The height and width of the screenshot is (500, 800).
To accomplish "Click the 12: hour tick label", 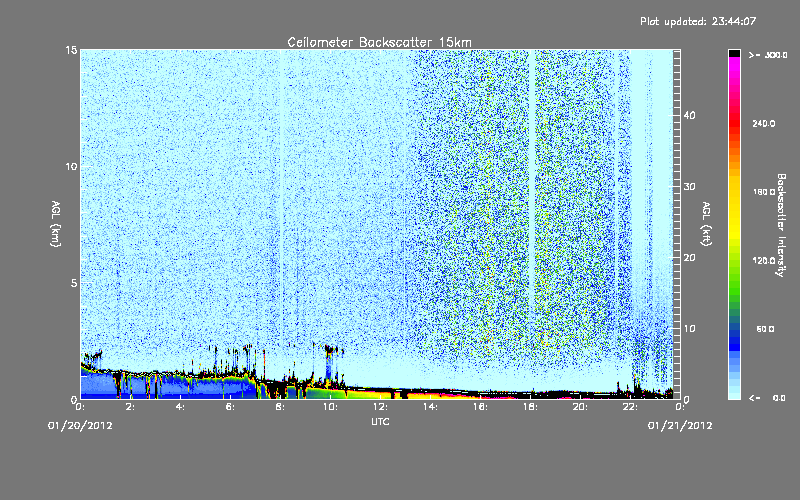I will tap(380, 407).
